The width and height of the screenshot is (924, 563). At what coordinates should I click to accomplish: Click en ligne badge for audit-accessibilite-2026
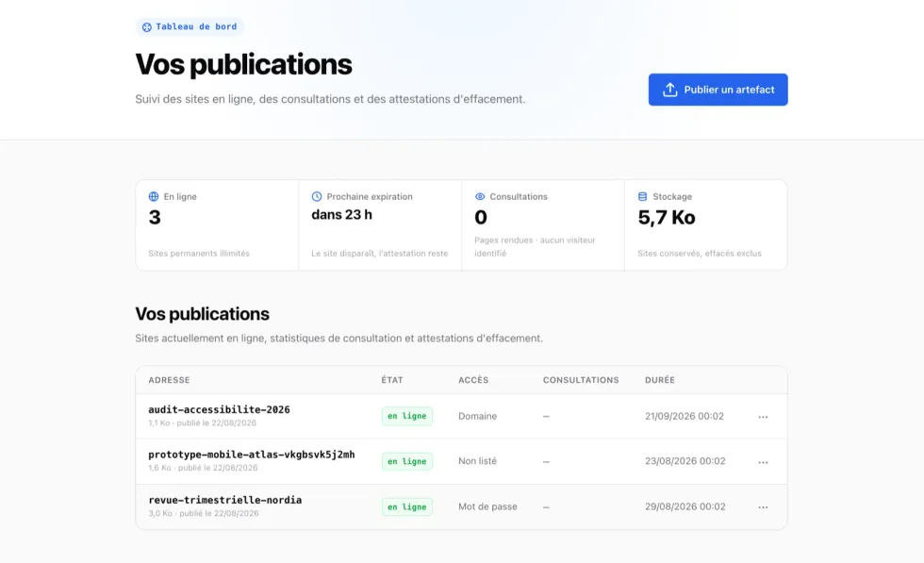point(407,416)
